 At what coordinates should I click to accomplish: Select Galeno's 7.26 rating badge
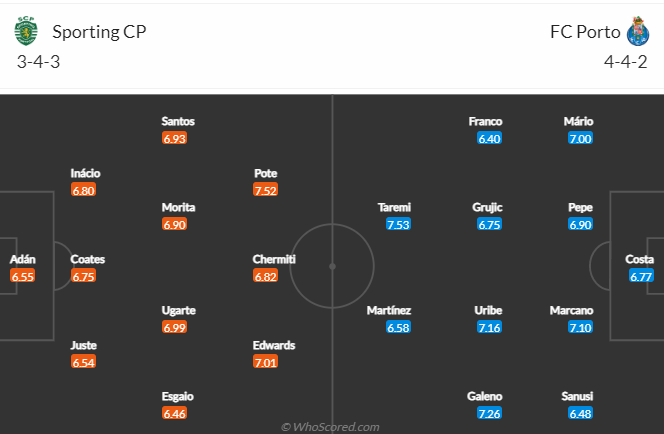pyautogui.click(x=489, y=413)
